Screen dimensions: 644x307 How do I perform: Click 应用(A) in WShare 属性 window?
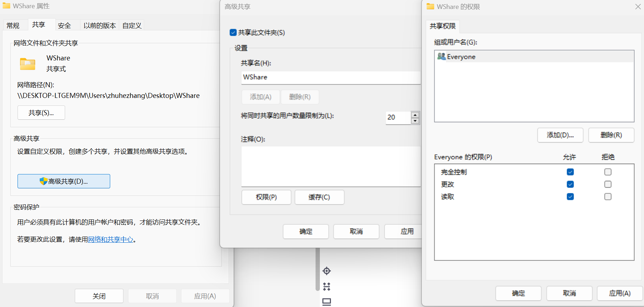(x=205, y=296)
